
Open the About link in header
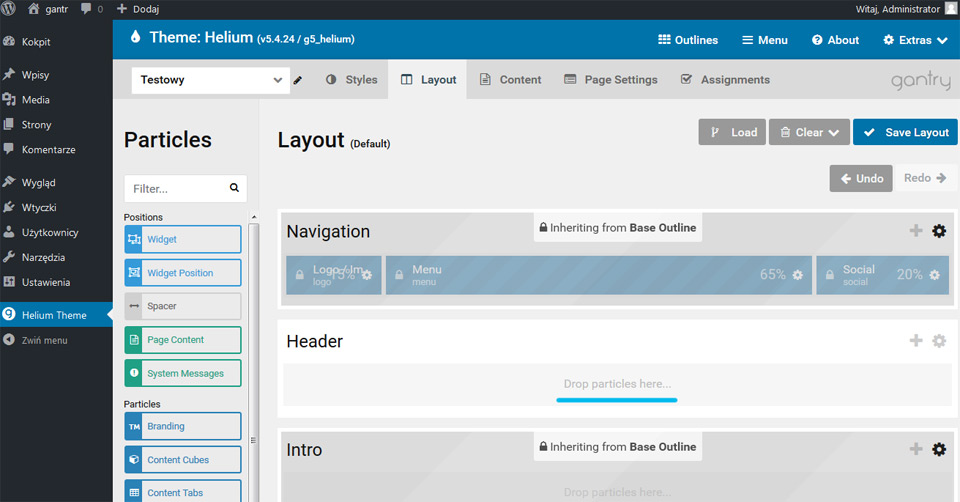click(835, 40)
